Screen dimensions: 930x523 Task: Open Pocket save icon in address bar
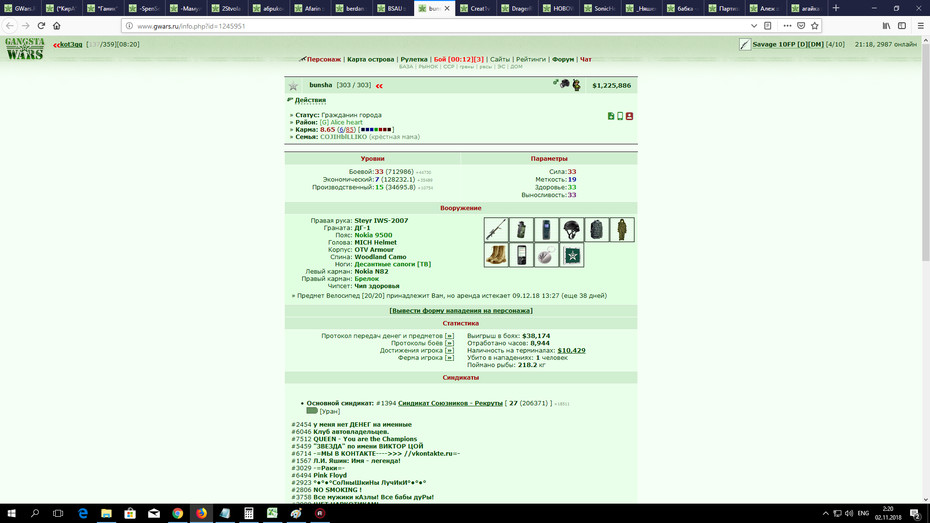[801, 25]
